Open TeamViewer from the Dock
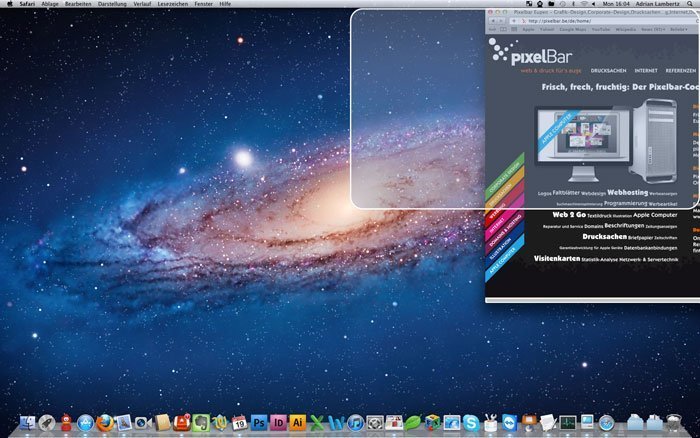This screenshot has height=438, width=700. tap(509, 422)
